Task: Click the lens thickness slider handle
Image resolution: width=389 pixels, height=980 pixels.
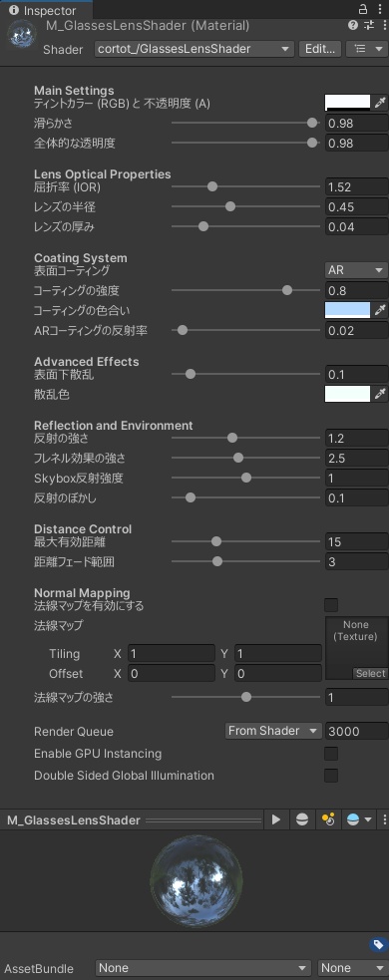Action: (203, 226)
